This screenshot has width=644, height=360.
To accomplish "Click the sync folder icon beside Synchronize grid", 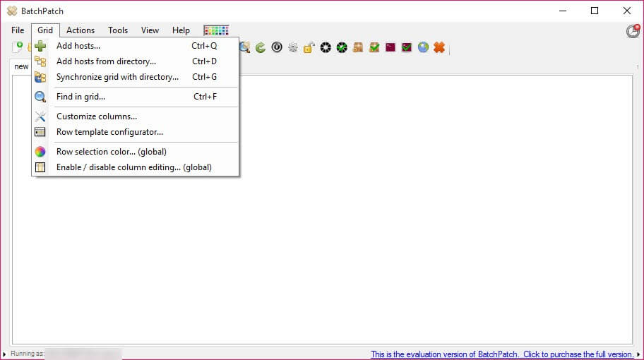I will pos(40,77).
